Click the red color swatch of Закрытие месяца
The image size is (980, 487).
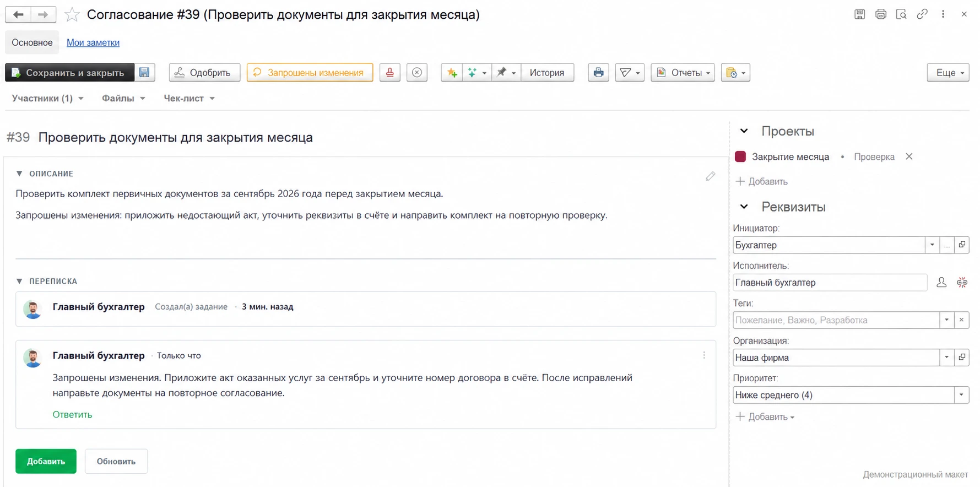pyautogui.click(x=740, y=157)
